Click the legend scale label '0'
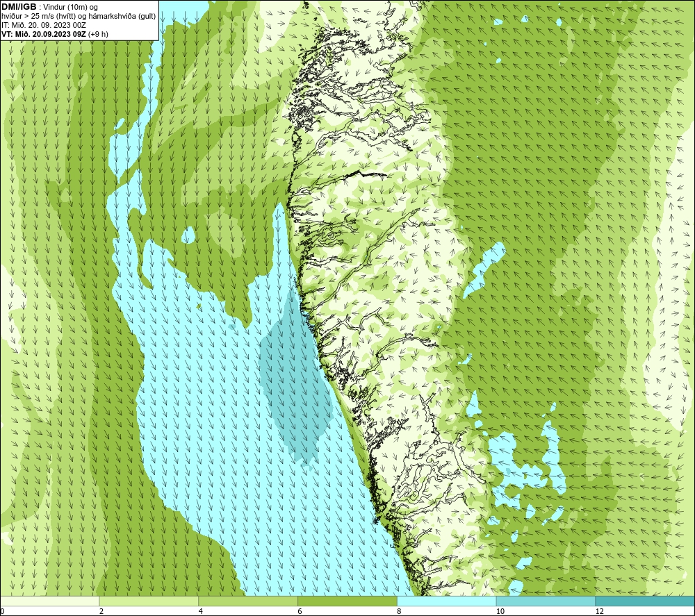Image resolution: width=695 pixels, height=616 pixels. (x=3, y=611)
